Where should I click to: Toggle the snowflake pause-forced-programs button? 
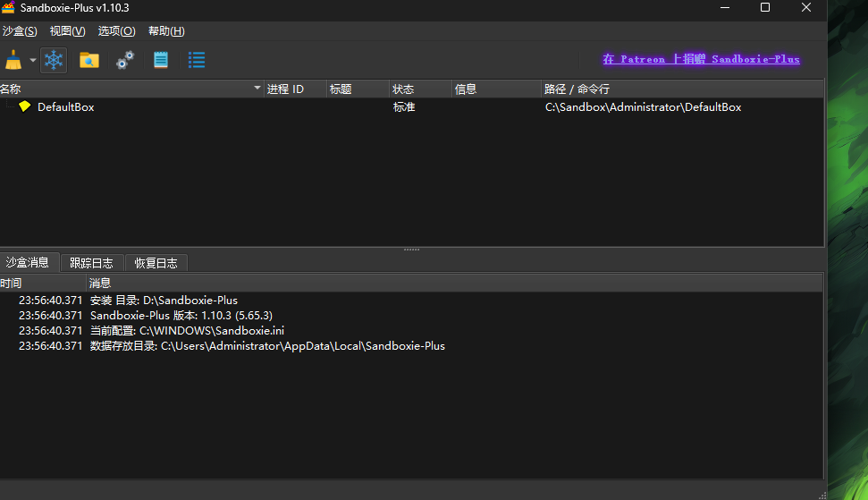(x=54, y=60)
